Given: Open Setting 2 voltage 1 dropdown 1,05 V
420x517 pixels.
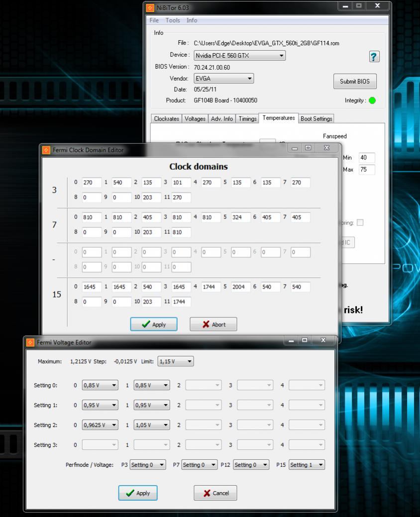Looking at the screenshot, I should [152, 425].
